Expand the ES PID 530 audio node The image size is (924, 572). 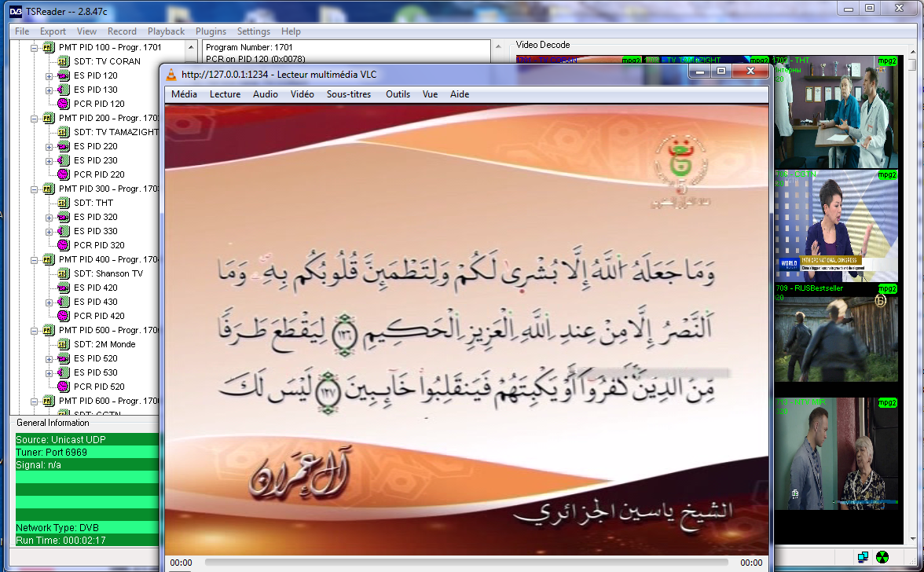point(49,372)
